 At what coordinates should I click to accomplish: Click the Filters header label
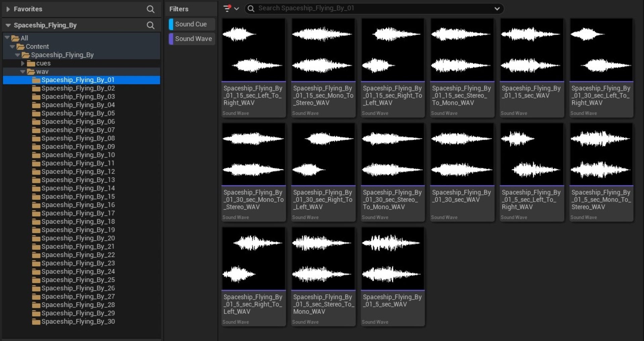tap(179, 9)
